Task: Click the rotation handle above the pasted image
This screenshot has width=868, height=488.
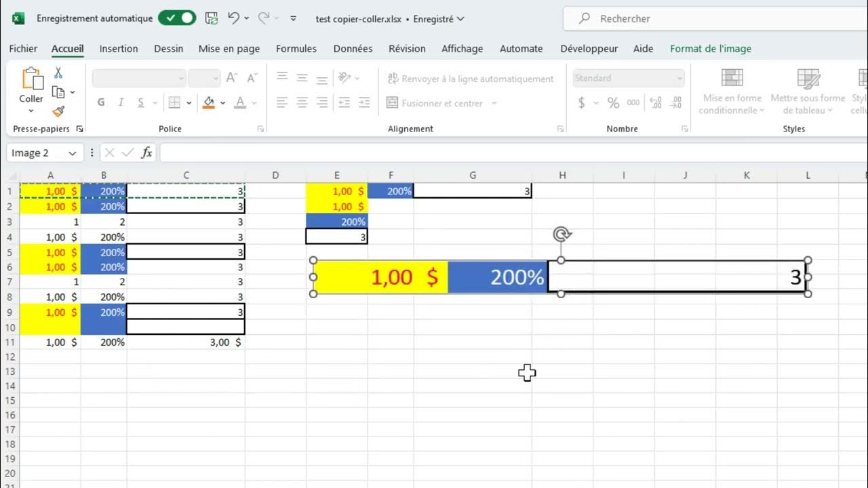Action: point(561,235)
